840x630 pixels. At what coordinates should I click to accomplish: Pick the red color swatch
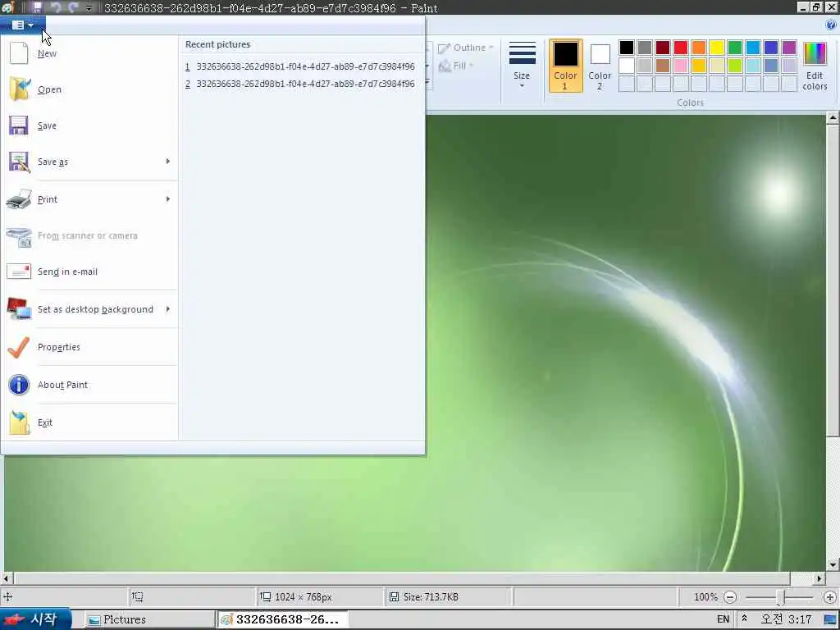[x=680, y=48]
